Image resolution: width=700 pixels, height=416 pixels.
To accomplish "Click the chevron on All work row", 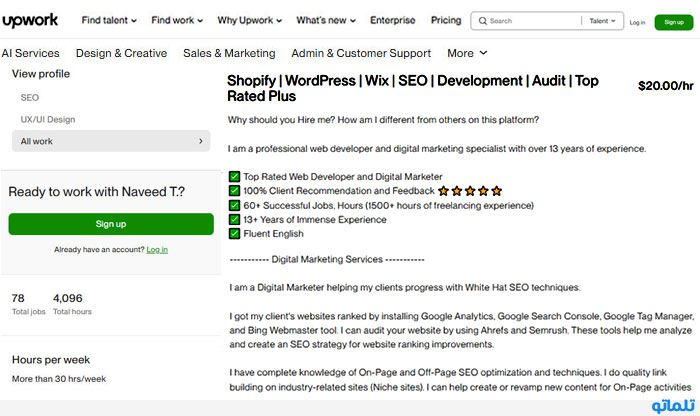I will tap(200, 141).
